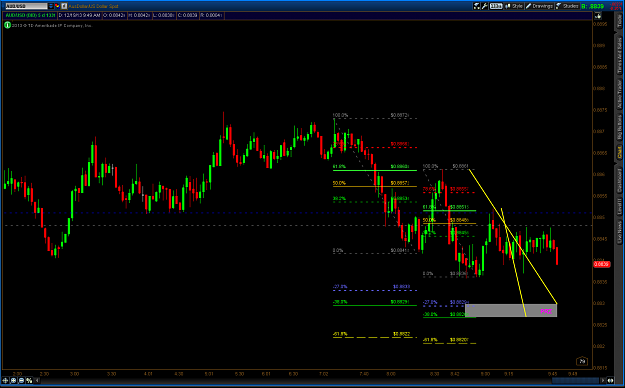Open the Times And Sales sidebar tab

pyautogui.click(x=619, y=55)
